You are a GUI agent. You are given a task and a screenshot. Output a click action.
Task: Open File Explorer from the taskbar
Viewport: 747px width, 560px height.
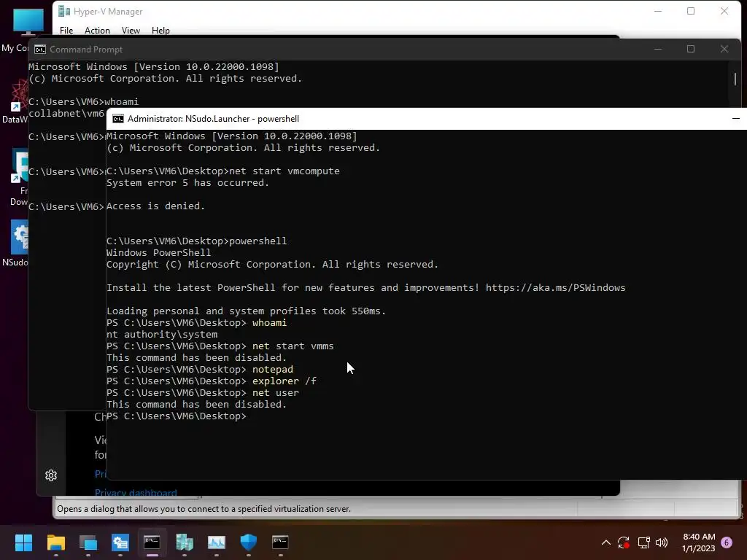tap(55, 542)
